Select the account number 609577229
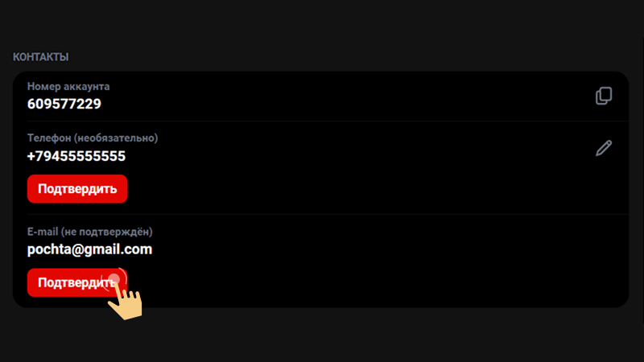The image size is (644, 362). [64, 104]
